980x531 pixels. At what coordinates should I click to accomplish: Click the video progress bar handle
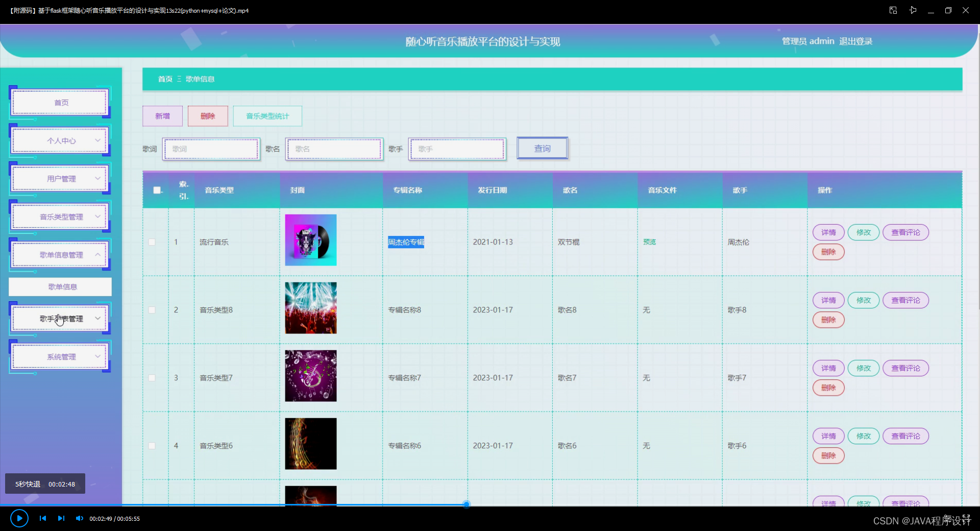pos(467,504)
